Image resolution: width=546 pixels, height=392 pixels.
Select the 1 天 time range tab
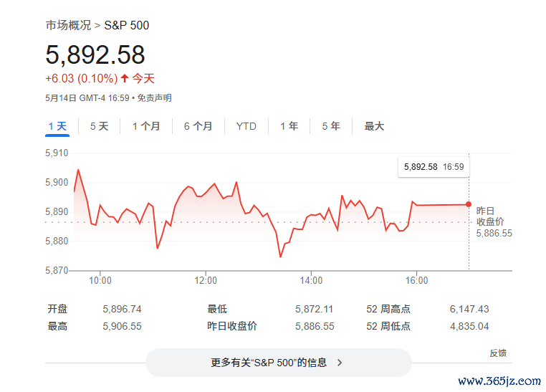tap(57, 126)
